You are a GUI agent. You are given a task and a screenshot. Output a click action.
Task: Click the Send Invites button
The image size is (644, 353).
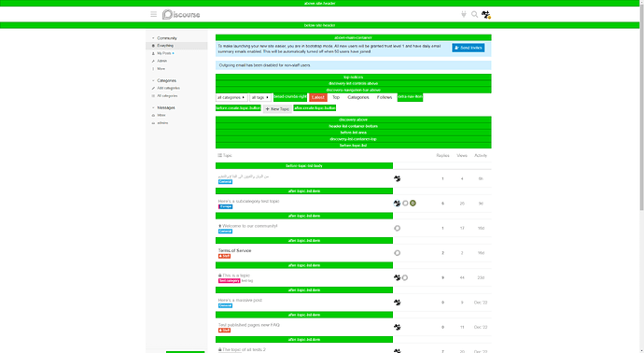(469, 48)
